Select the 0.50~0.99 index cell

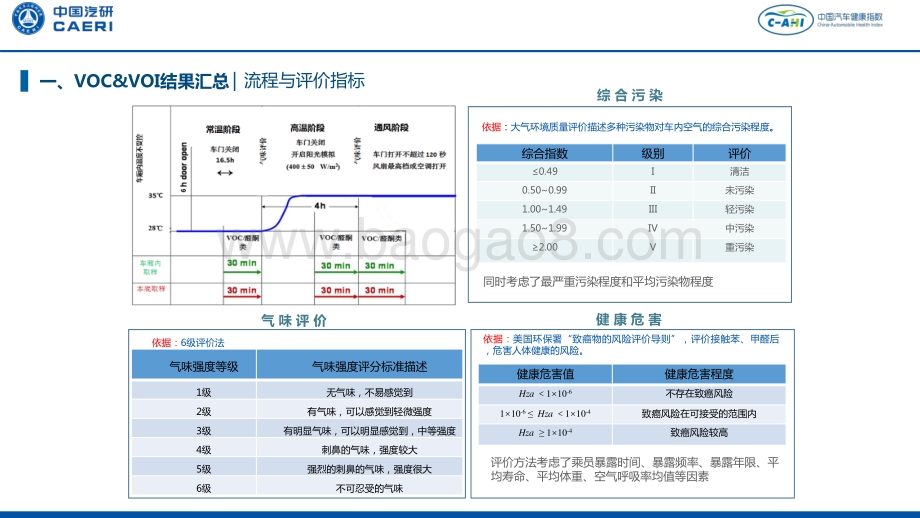coord(544,190)
